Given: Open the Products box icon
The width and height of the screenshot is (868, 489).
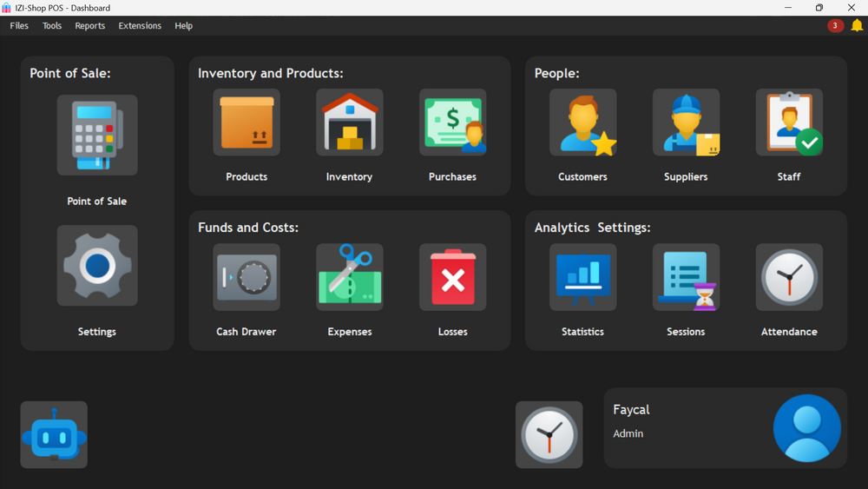Looking at the screenshot, I should click(x=247, y=122).
